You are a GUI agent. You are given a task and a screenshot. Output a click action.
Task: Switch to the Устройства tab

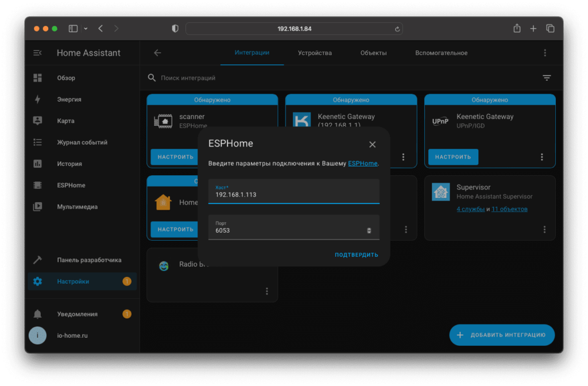315,53
